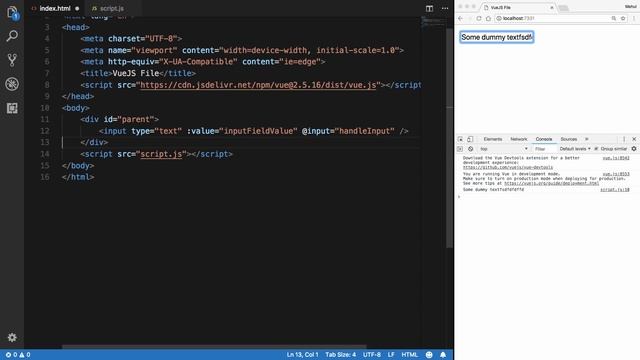Open the vue.js source link beside the Vue Devtools message

616,158
